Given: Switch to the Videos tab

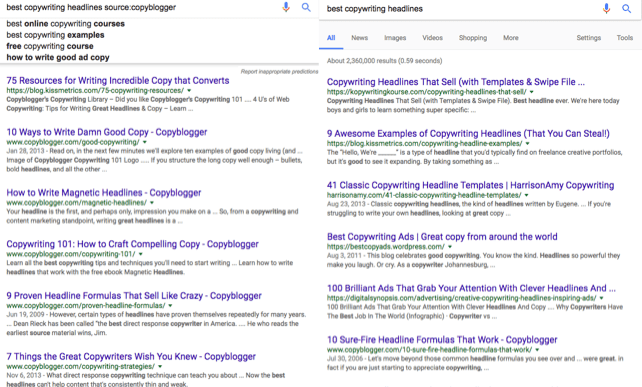Looking at the screenshot, I should (432, 38).
